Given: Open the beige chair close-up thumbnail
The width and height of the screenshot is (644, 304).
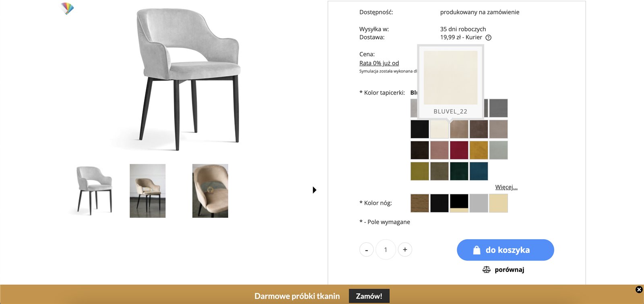Looking at the screenshot, I should [x=210, y=191].
